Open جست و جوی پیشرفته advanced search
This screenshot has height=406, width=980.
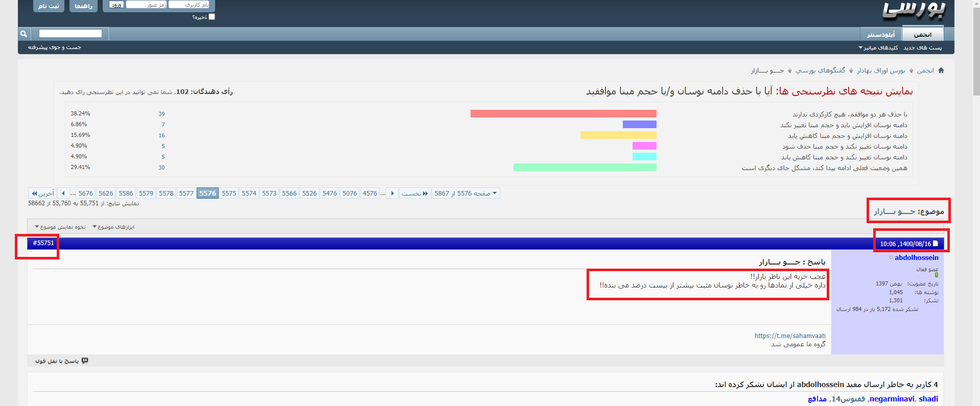[55, 47]
